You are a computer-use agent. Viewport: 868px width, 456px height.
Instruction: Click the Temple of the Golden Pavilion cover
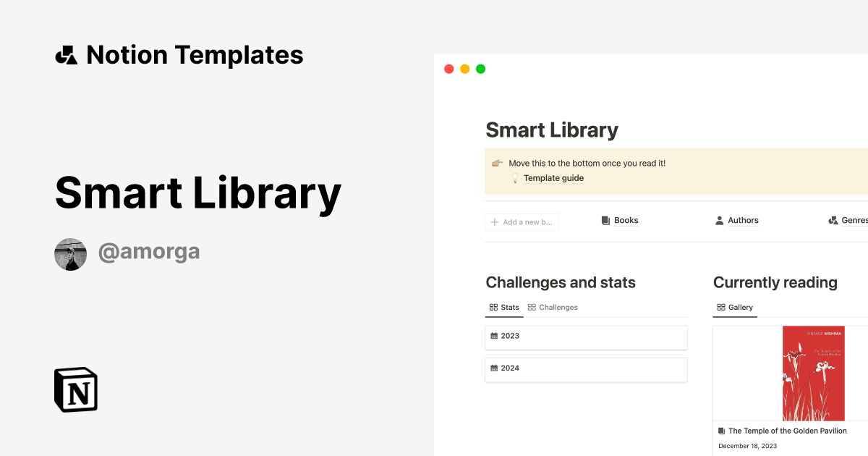pyautogui.click(x=813, y=373)
